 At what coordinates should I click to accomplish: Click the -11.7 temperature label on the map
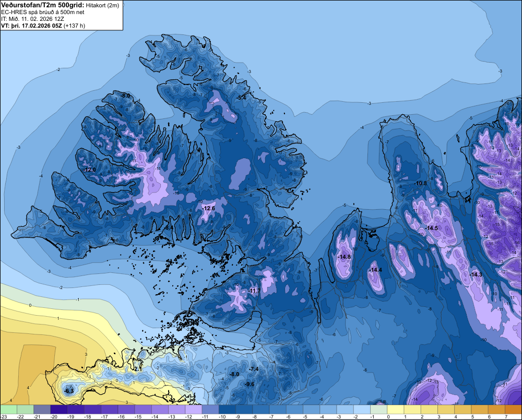click(x=254, y=291)
